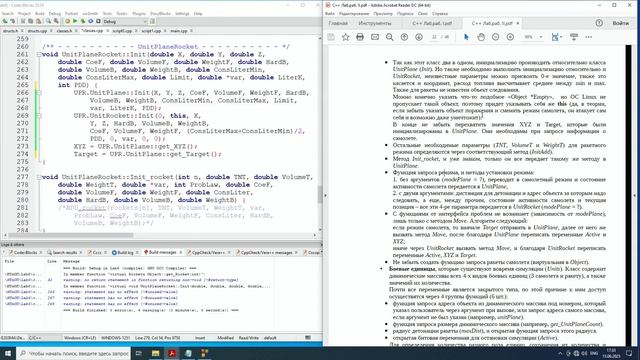Open the Просмотр menu in Acrobat
640x360 pixels.
click(382, 13)
